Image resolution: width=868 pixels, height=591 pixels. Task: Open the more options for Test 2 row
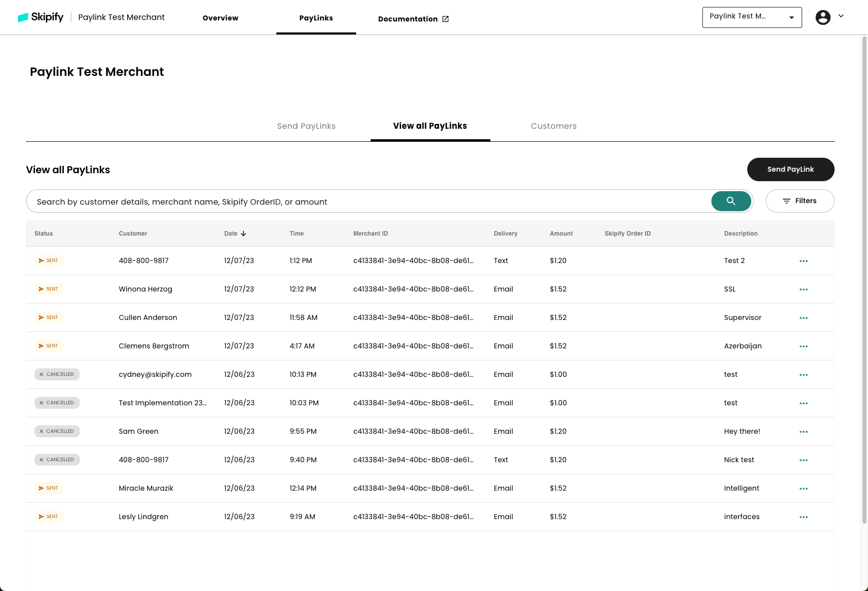click(803, 261)
